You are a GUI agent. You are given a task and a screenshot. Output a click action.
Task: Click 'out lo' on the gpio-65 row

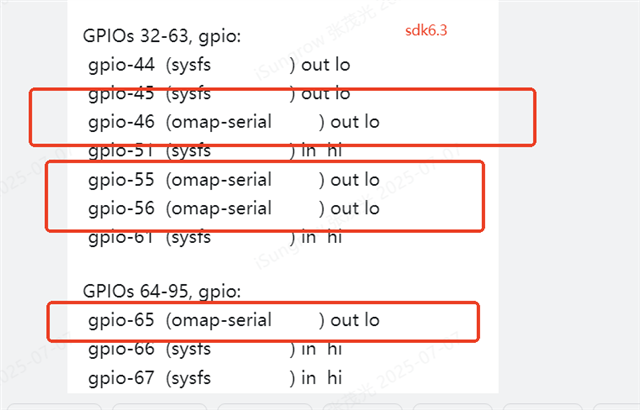pos(355,321)
